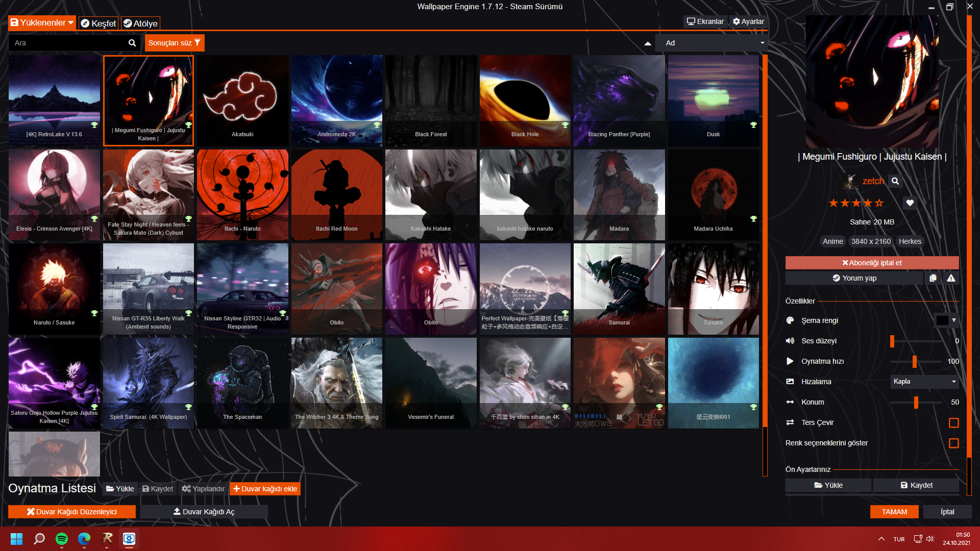Image resolution: width=980 pixels, height=551 pixels.
Task: Check Renk seçeneklerini göster box
Action: point(953,443)
